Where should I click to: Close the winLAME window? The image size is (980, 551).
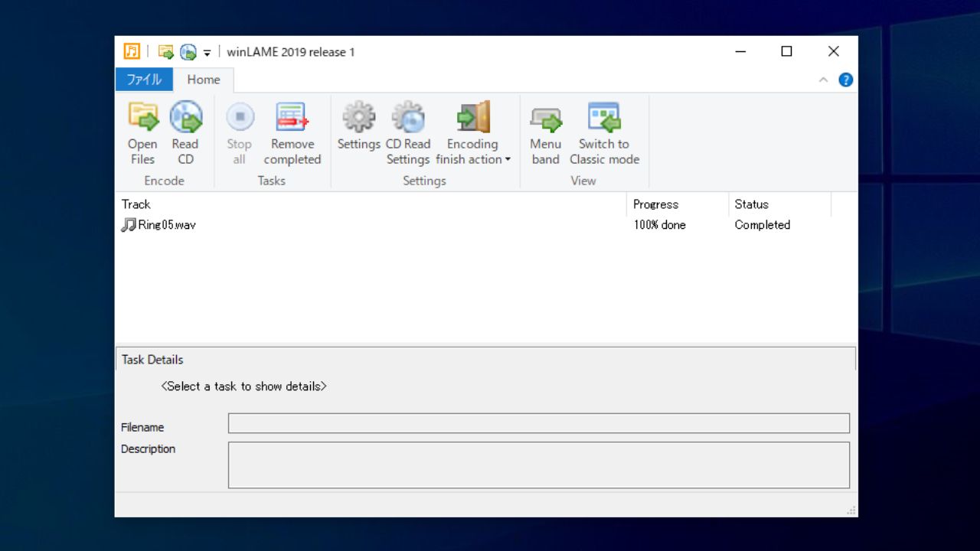coord(834,51)
